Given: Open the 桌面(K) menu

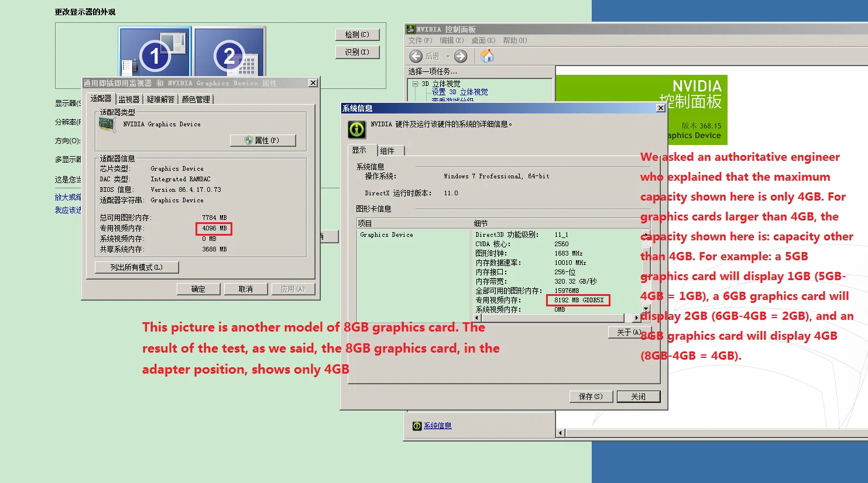Looking at the screenshot, I should (483, 40).
